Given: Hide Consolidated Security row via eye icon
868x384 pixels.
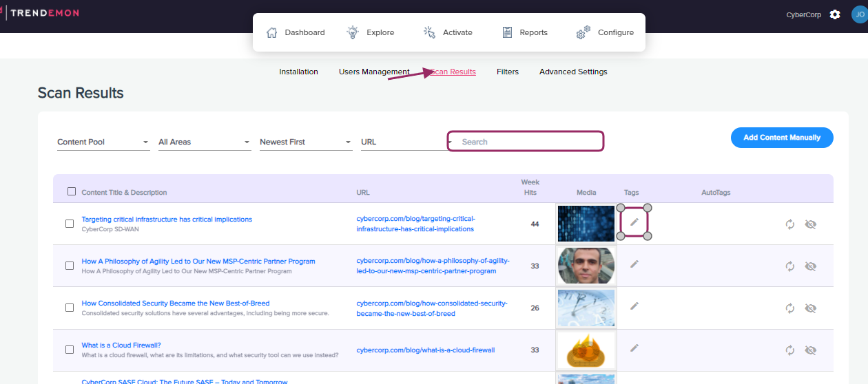Looking at the screenshot, I should (x=811, y=308).
